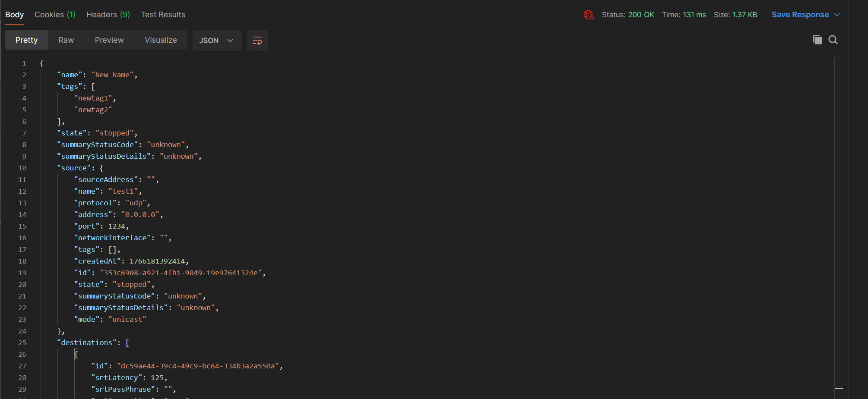Copy response body with copy icon
Screen dimensions: 868x399
click(x=817, y=40)
